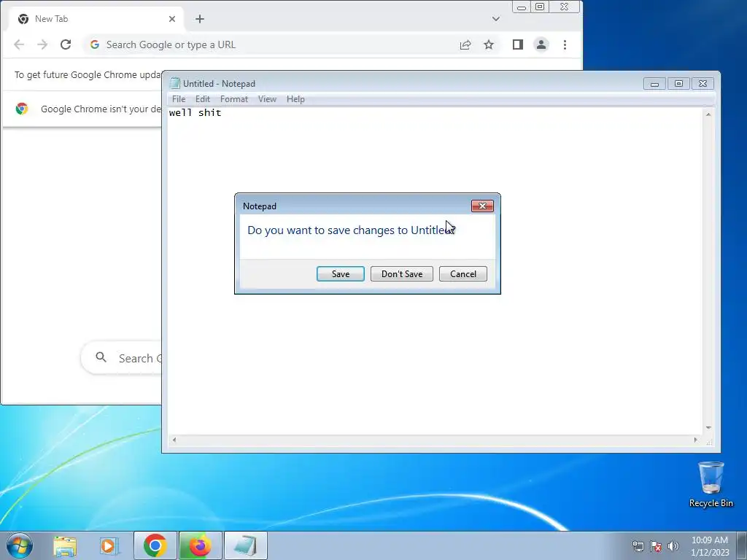Bookmark the page with star icon
The width and height of the screenshot is (747, 560).
click(x=489, y=44)
